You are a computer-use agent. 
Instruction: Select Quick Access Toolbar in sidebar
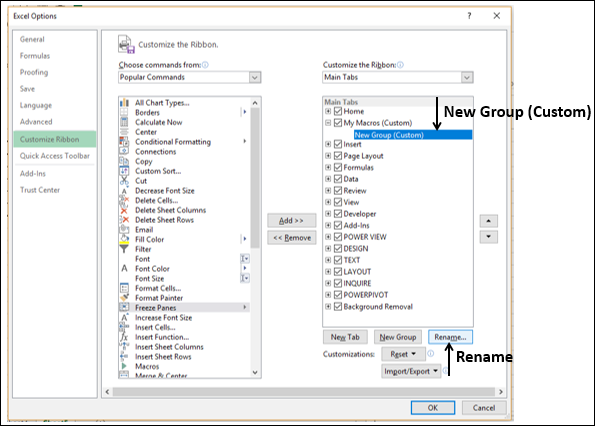[x=55, y=156]
